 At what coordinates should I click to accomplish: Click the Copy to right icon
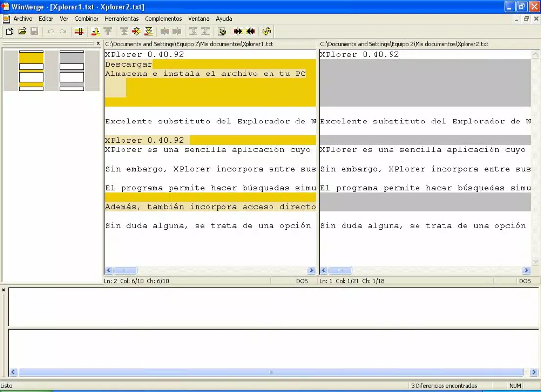[x=165, y=32]
